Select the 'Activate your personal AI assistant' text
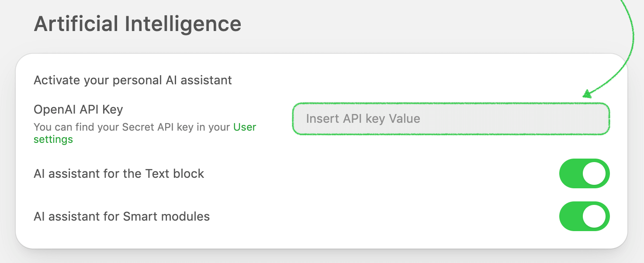 [x=133, y=80]
